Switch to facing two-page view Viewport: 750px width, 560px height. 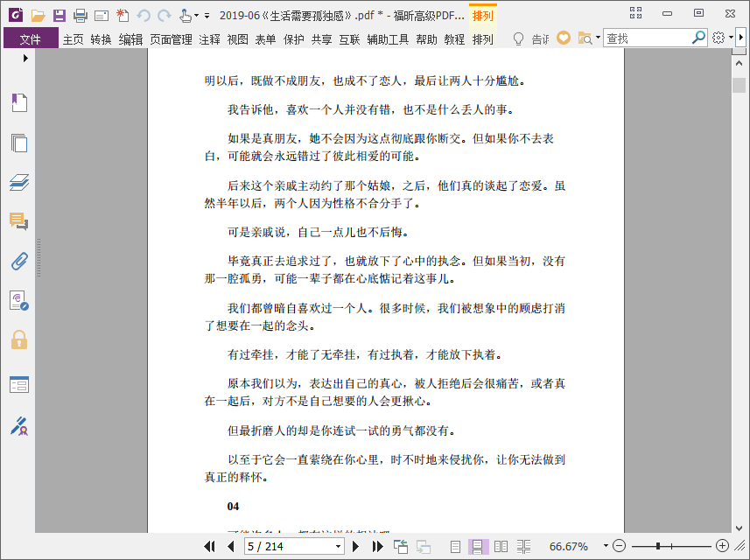click(x=501, y=546)
